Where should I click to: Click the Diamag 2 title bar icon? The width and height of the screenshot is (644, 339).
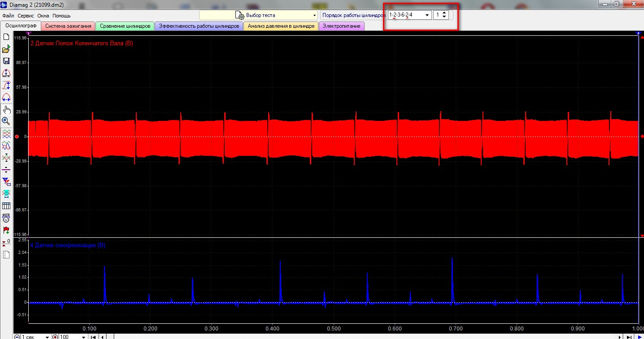[4, 4]
